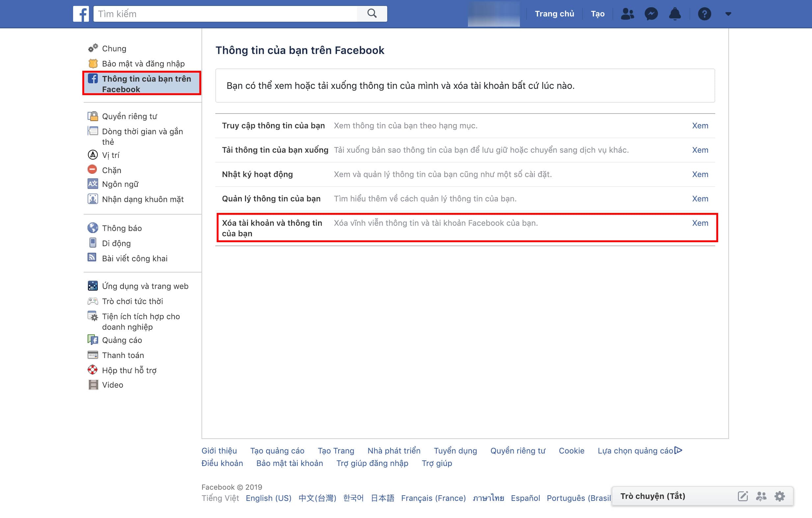Select Thông tin của bạn trên Facebook
The image size is (812, 518).
click(x=142, y=84)
